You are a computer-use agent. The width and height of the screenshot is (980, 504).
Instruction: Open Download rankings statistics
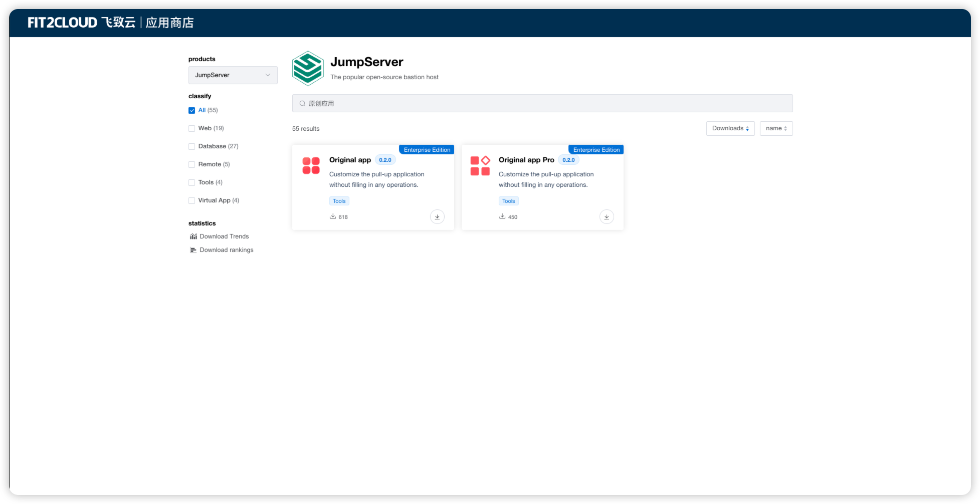tap(227, 250)
